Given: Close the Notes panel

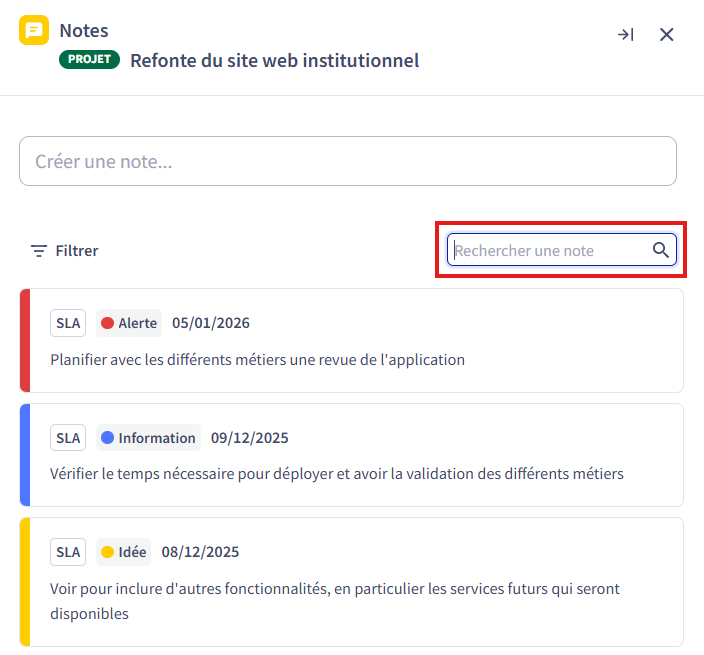Looking at the screenshot, I should (x=667, y=35).
